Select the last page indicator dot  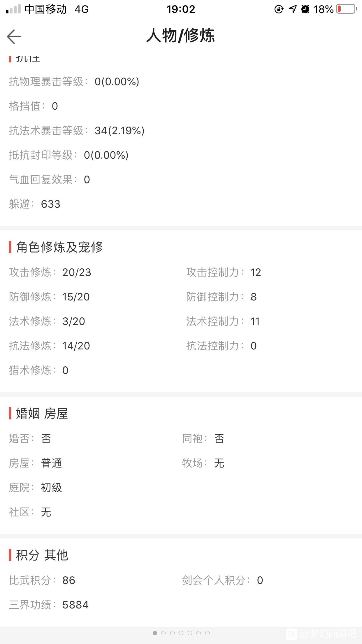tap(207, 633)
